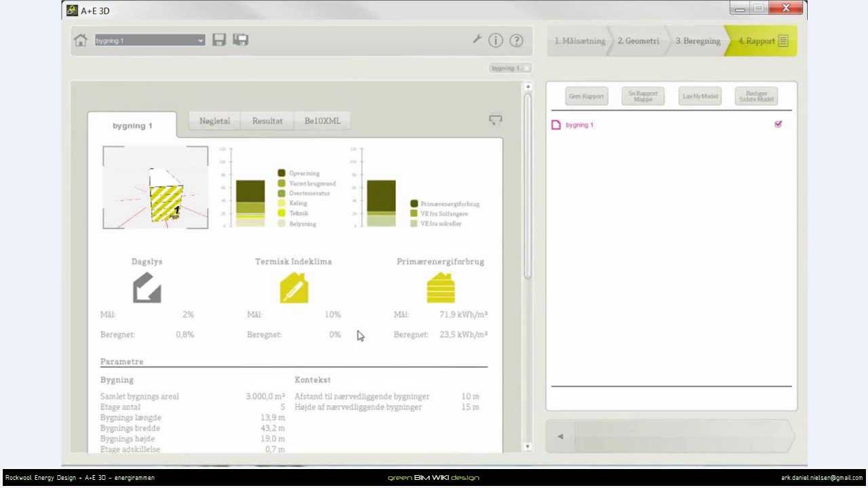Viewport: 868px width, 488px height.
Task: Select bygning 1 in the report list
Action: click(579, 125)
